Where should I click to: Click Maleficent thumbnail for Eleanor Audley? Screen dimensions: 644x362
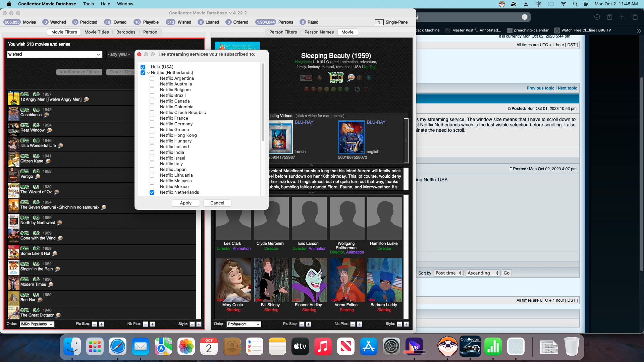pos(309,280)
